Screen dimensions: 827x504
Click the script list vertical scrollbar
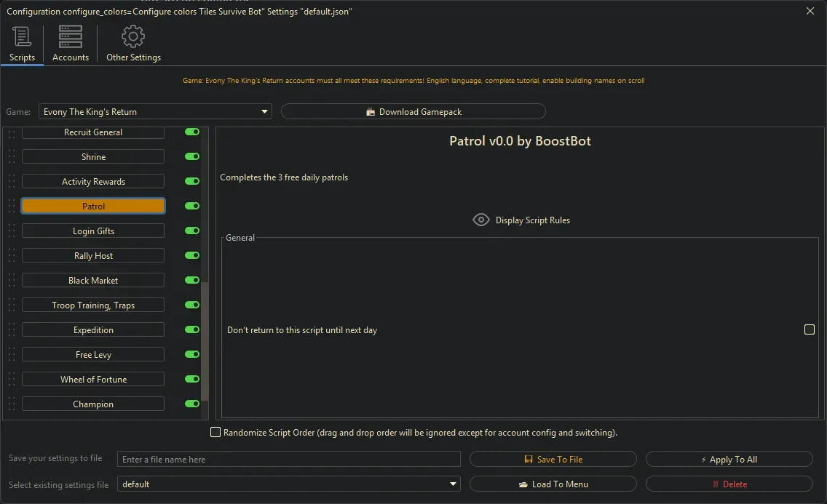205,340
